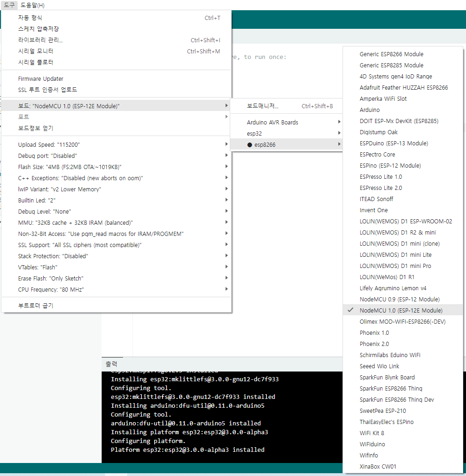Viewport: 466px width, 476px height.
Task: Select Olimex MOD-WIFI-ESP8266(-DEV)
Action: point(403,322)
